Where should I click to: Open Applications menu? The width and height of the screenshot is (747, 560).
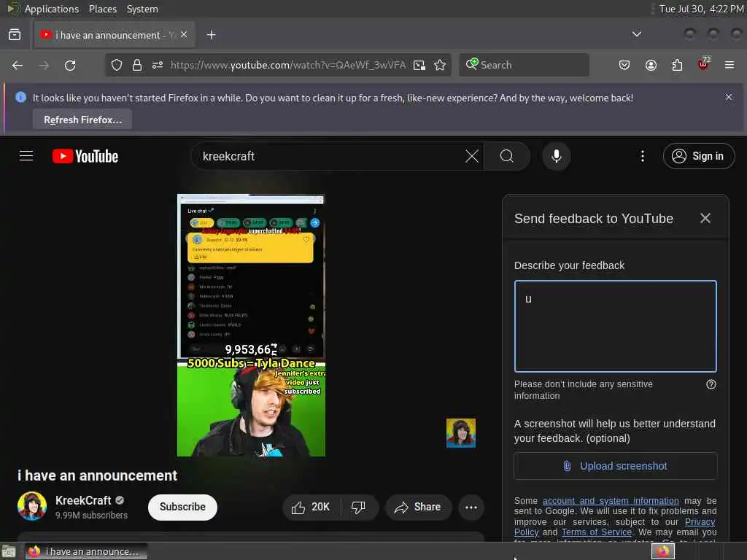point(51,9)
